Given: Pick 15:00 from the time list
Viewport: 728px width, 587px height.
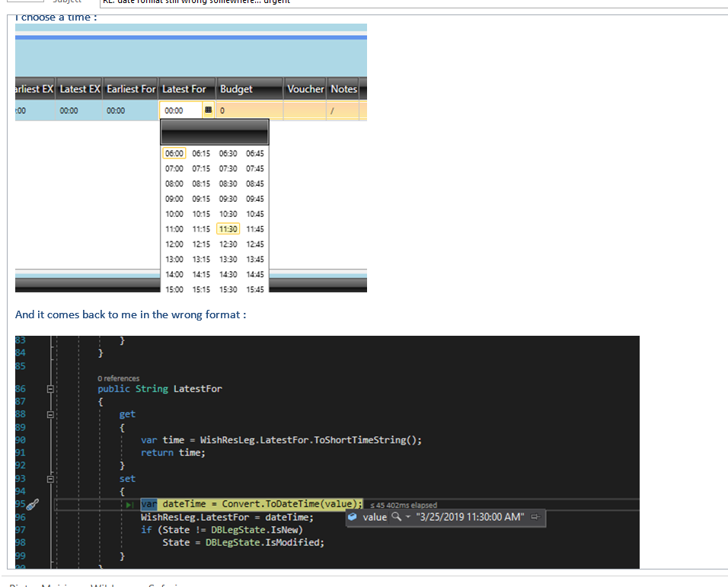Looking at the screenshot, I should (174, 289).
